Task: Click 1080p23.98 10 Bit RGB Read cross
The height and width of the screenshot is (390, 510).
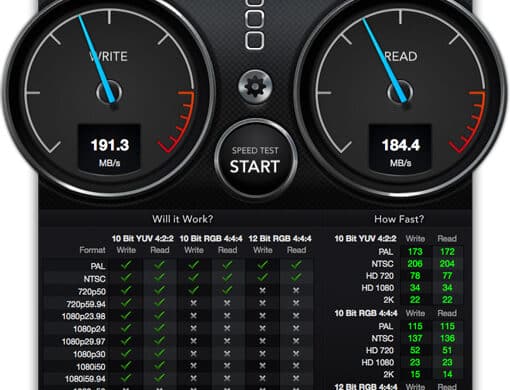Action: click(227, 316)
